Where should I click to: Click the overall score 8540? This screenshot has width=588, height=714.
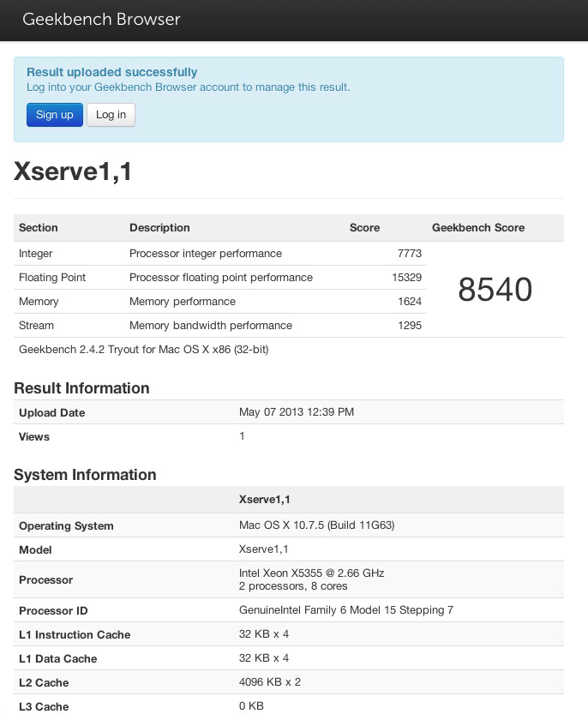point(495,290)
